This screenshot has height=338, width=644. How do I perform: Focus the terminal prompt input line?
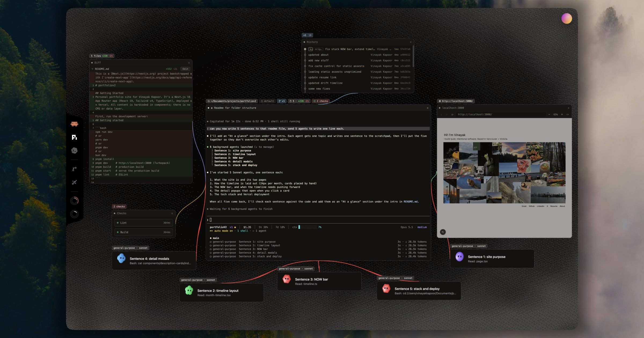click(318, 220)
